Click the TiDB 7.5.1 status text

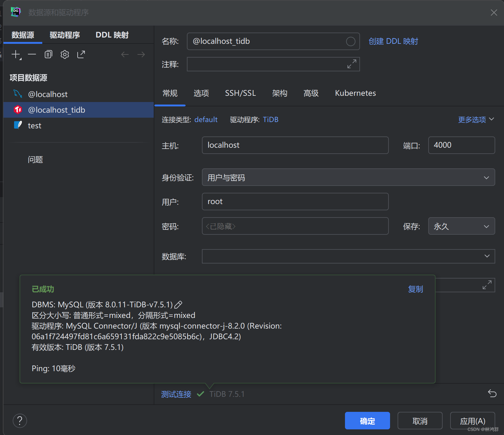[227, 394]
